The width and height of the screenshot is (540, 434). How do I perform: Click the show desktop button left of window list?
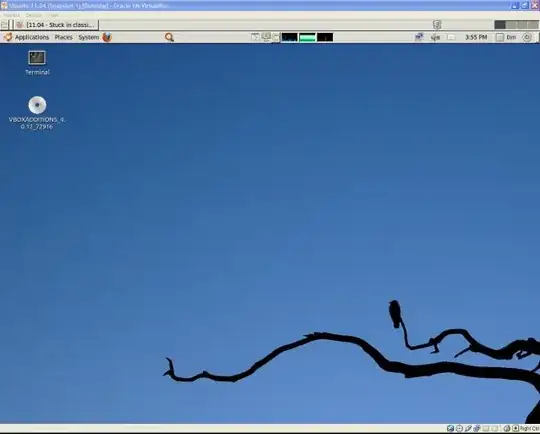[4, 25]
